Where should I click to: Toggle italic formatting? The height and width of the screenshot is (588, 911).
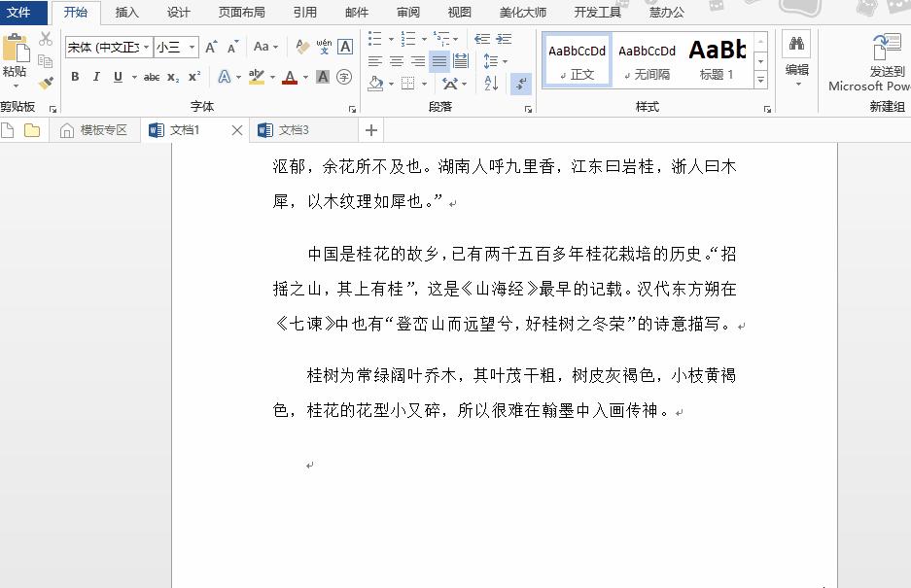[96, 76]
